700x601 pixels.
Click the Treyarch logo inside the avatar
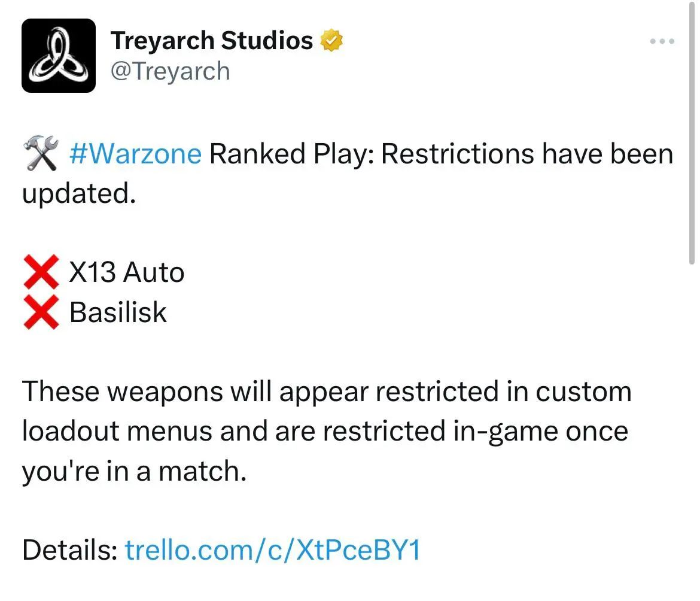click(x=59, y=56)
